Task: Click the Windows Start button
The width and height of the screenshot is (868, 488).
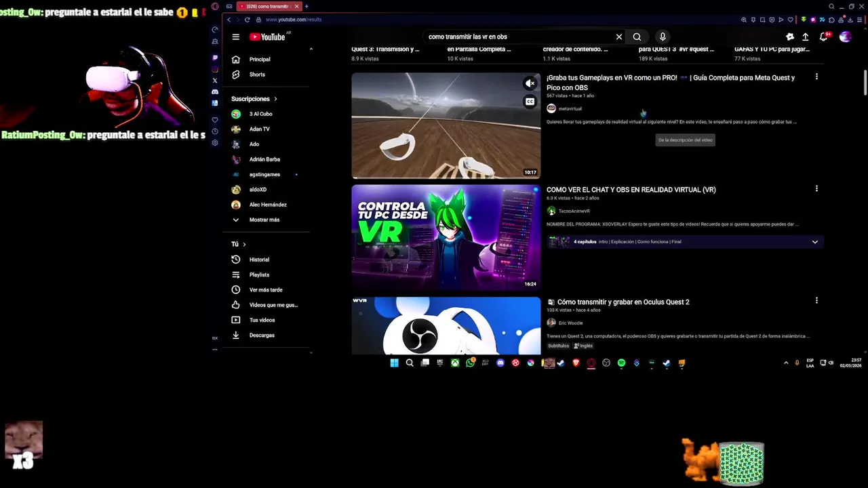Action: [x=394, y=363]
